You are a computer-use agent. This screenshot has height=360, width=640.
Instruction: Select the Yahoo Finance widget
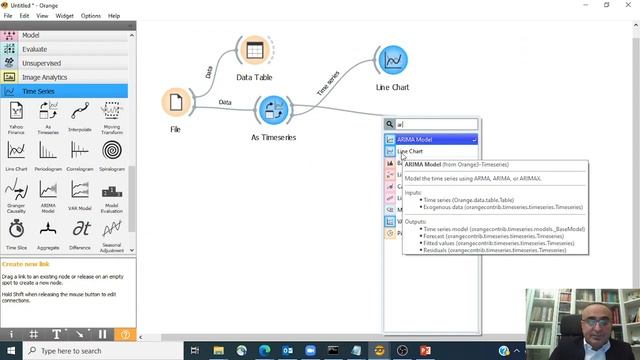coord(16,118)
